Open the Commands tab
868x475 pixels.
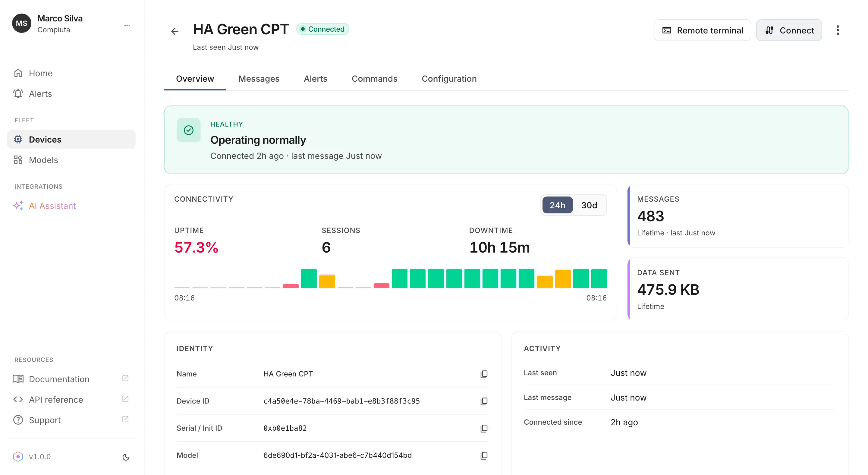point(374,79)
